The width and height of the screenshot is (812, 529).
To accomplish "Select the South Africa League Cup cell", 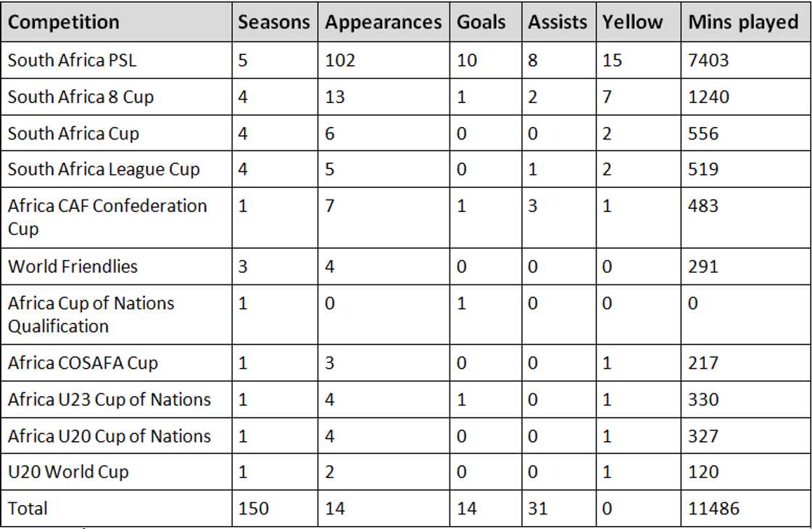I will (x=104, y=170).
